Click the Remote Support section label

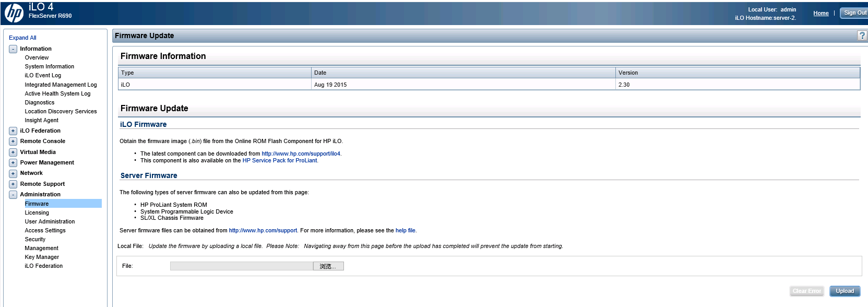(x=43, y=184)
